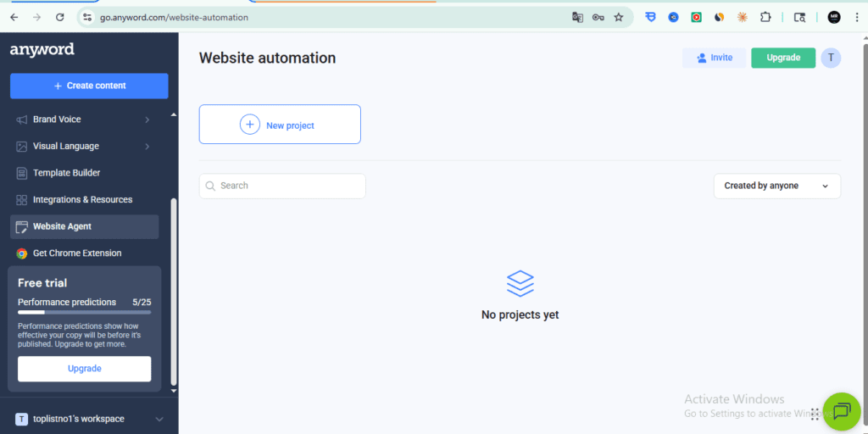This screenshot has width=868, height=434.
Task: Open user avatar T menu
Action: (x=831, y=58)
